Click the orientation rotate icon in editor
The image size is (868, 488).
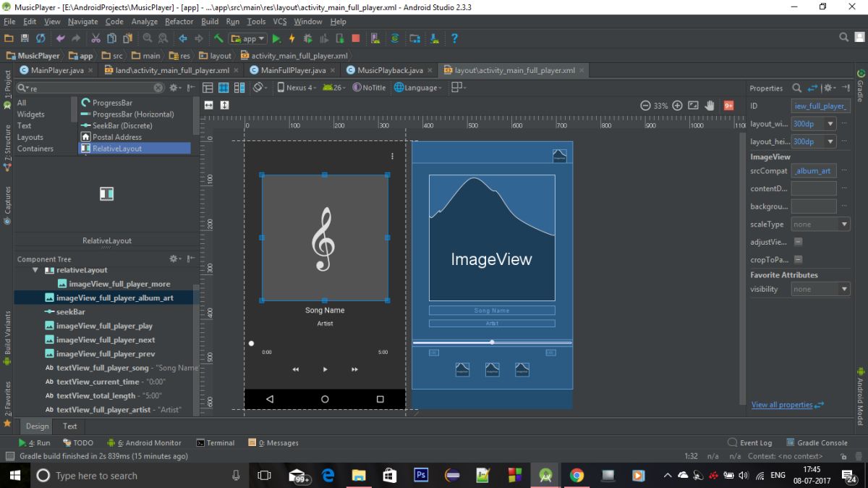click(259, 88)
